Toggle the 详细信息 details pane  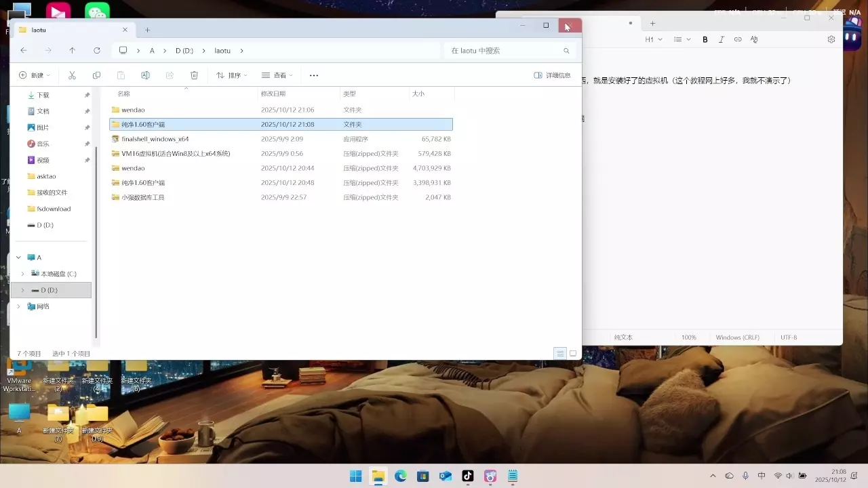point(553,75)
